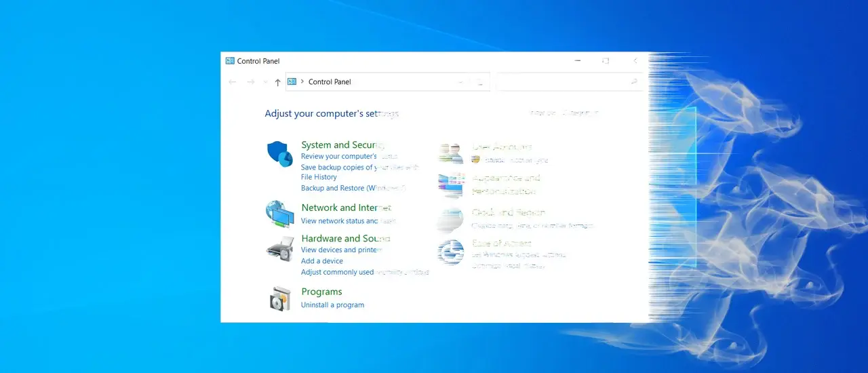The image size is (868, 373).
Task: Open the Network and Internet globe icon
Action: pyautogui.click(x=279, y=214)
